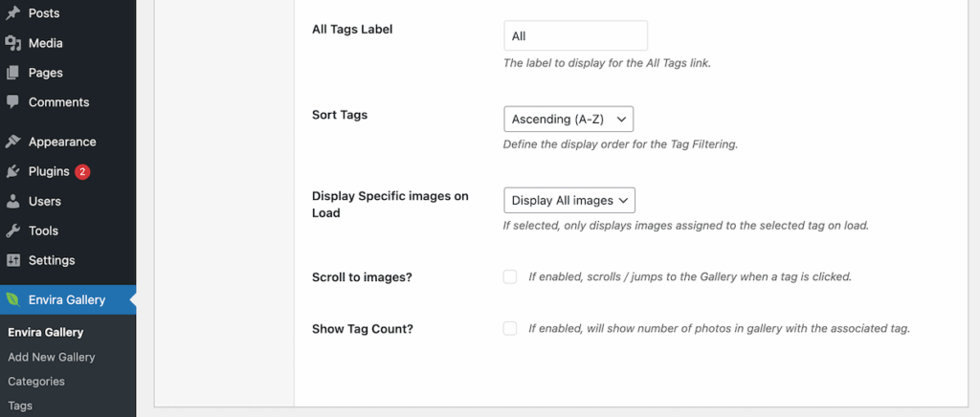Click the Sort Tags label text
Image resolution: width=980 pixels, height=417 pixels.
pos(340,115)
